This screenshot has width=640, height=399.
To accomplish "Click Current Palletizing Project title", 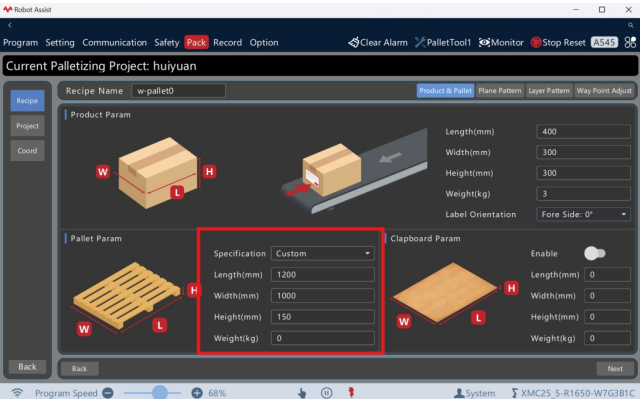I will tap(101, 66).
